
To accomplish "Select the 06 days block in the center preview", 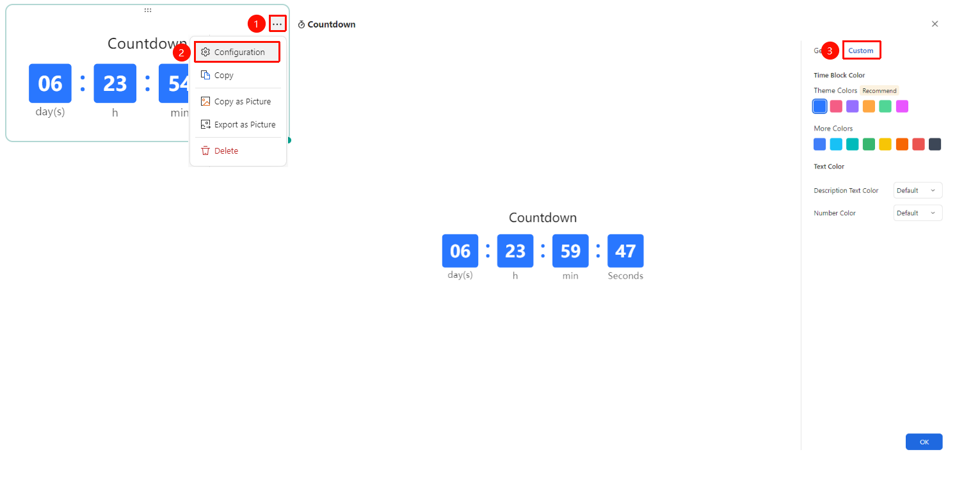I will coord(460,251).
